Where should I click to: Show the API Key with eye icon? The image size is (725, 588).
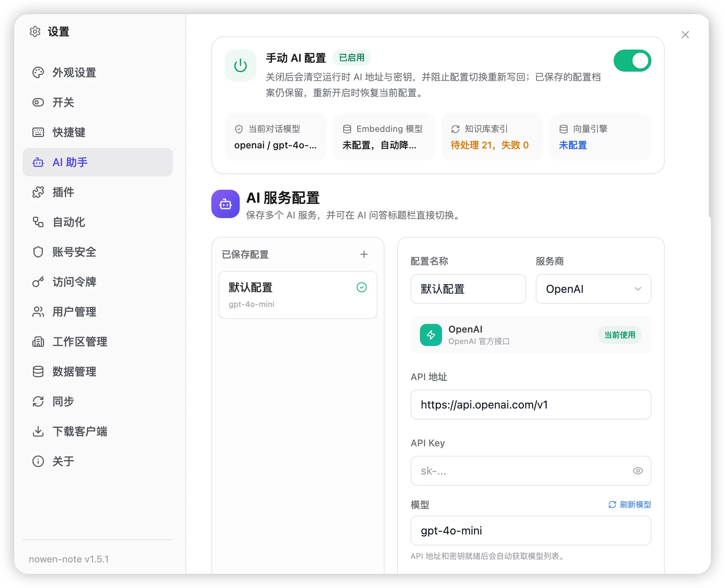638,471
